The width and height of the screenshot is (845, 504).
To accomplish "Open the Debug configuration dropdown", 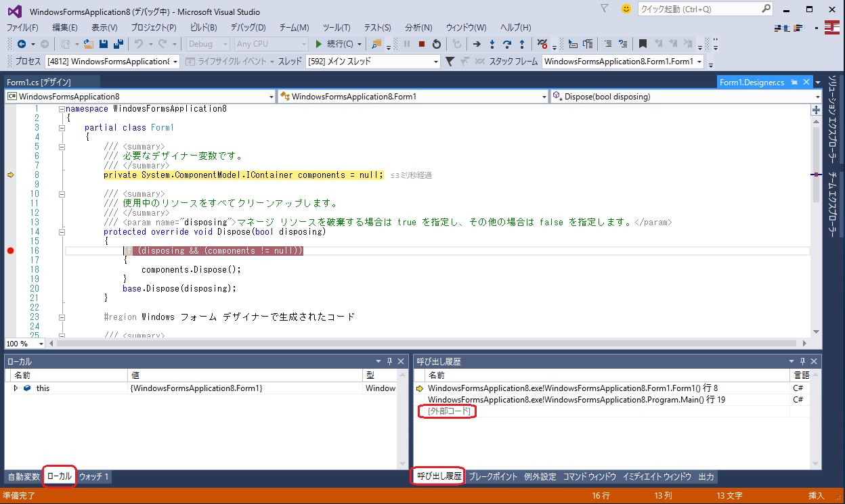I will coord(208,44).
